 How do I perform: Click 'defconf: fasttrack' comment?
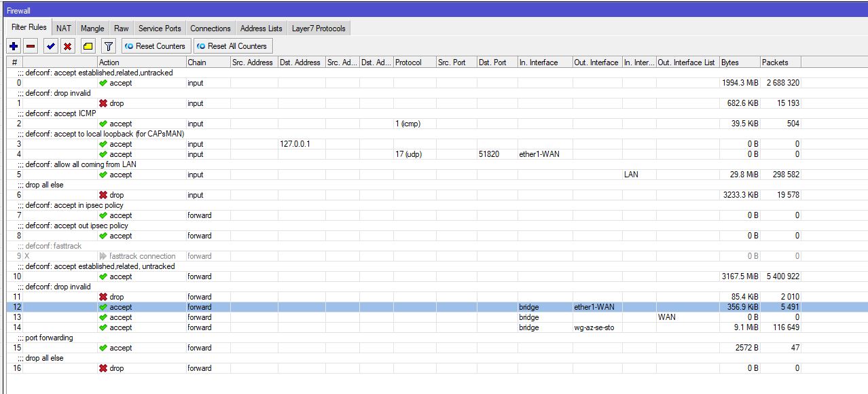[54, 246]
